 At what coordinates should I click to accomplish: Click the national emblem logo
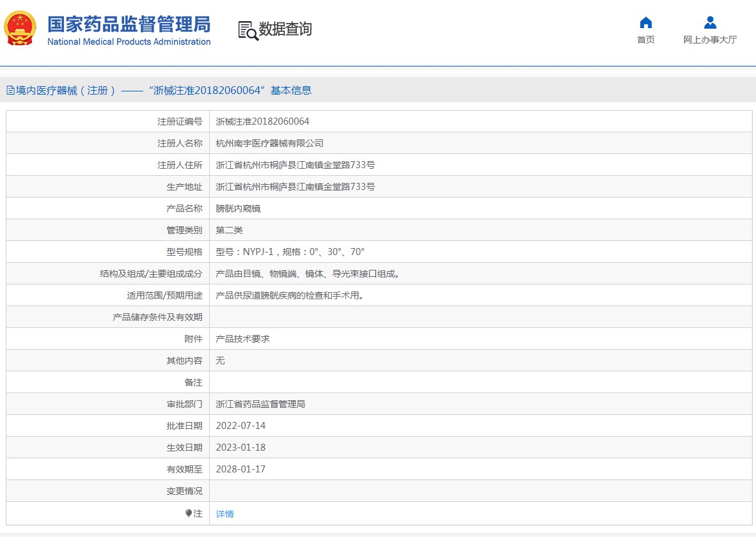point(20,28)
